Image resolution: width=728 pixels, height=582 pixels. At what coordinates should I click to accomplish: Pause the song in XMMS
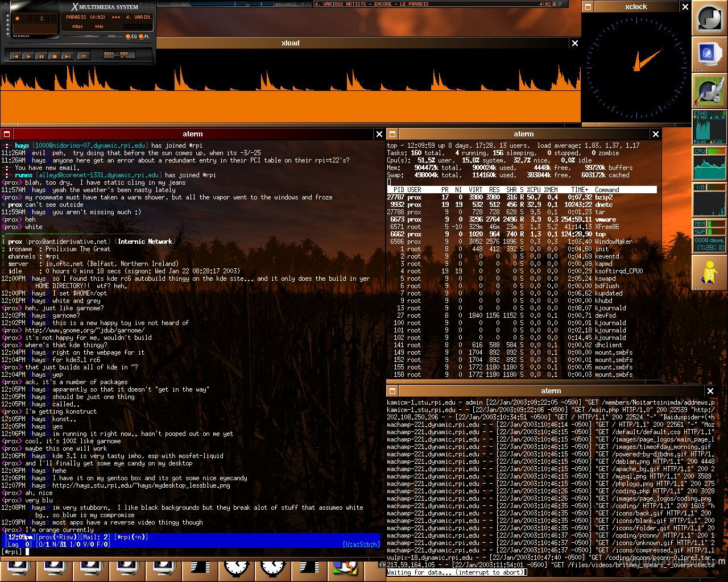[42, 56]
